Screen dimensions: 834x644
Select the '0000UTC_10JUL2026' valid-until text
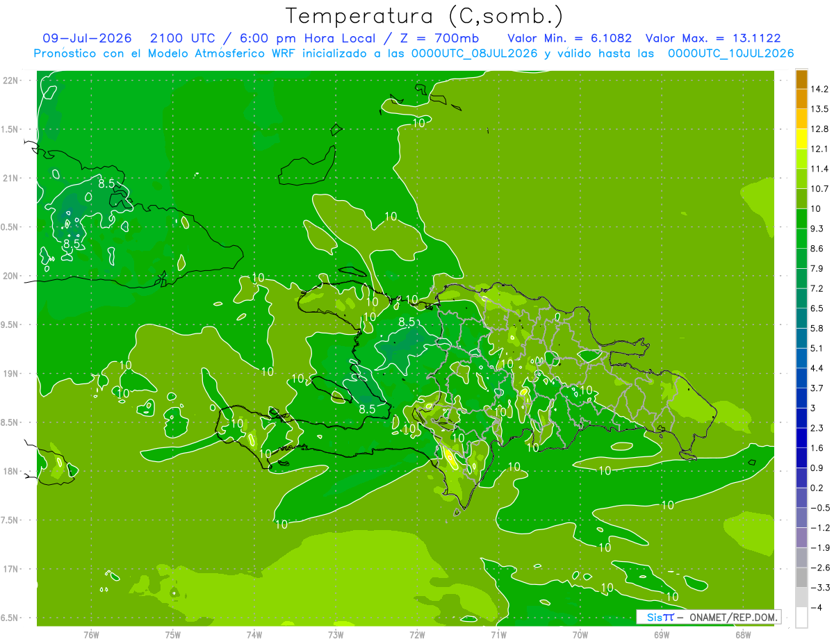tap(730, 53)
